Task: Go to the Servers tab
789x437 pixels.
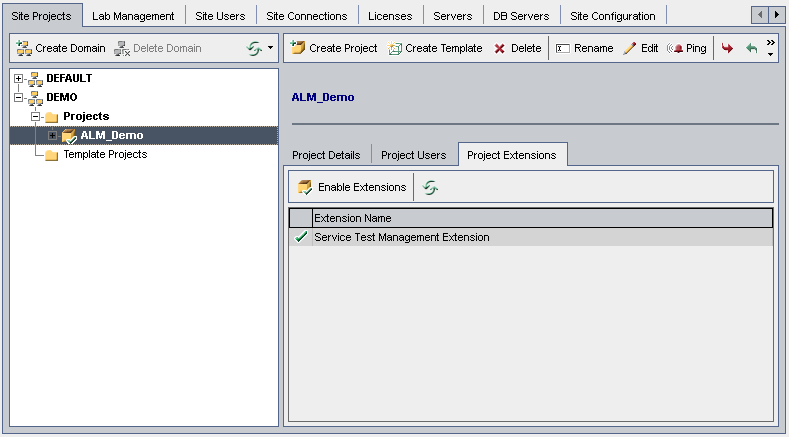Action: [453, 16]
